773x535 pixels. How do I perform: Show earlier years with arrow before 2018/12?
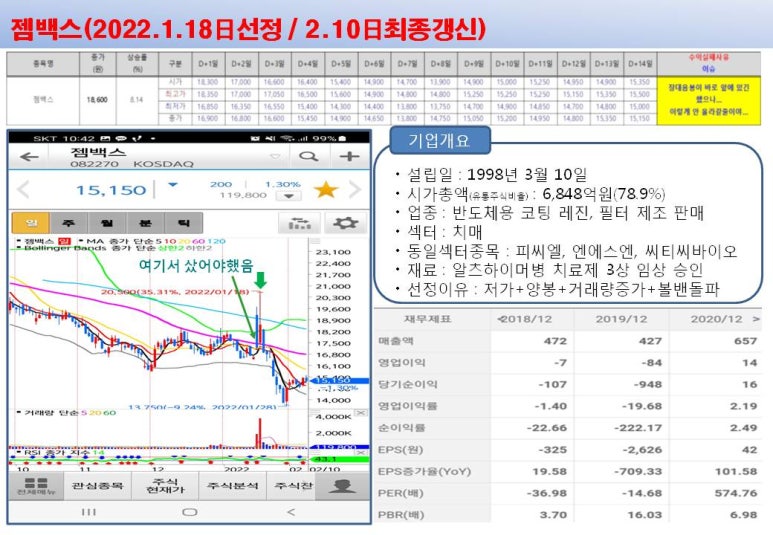tap(499, 320)
